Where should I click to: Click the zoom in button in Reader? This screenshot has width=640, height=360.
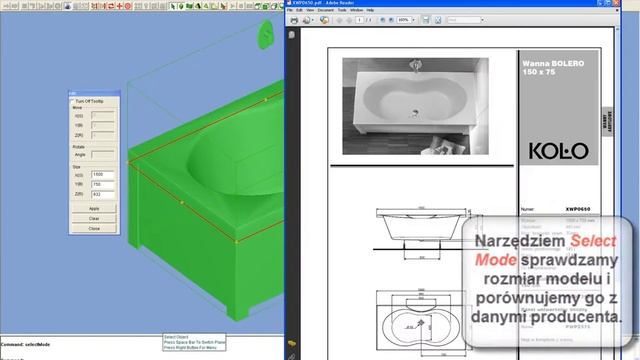tap(391, 20)
